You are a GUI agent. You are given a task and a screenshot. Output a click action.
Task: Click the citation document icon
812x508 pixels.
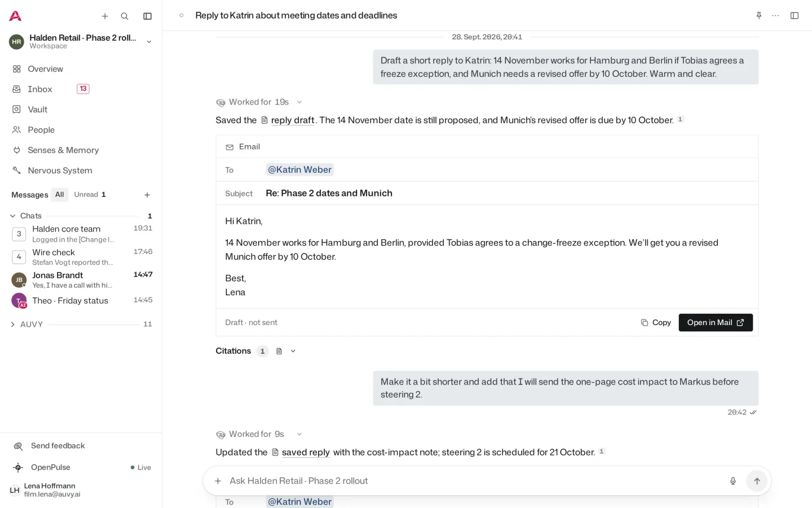(x=279, y=351)
